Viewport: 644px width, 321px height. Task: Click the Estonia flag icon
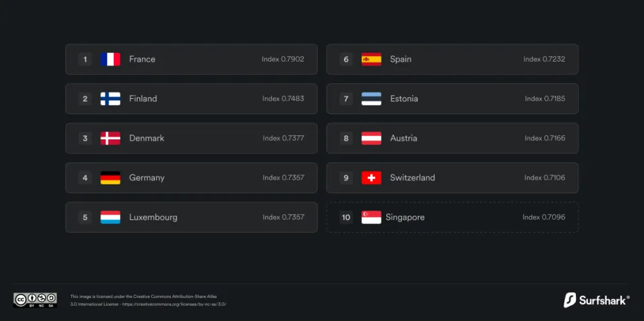pos(371,99)
